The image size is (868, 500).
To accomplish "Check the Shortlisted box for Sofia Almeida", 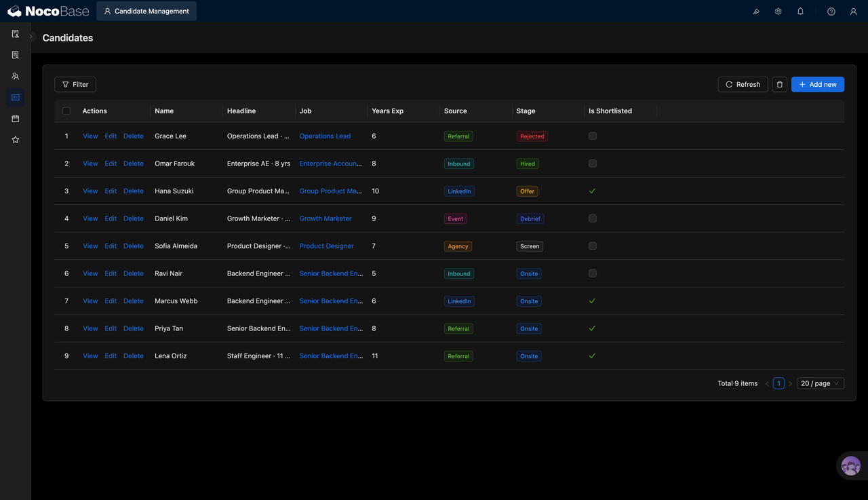I will (x=593, y=246).
